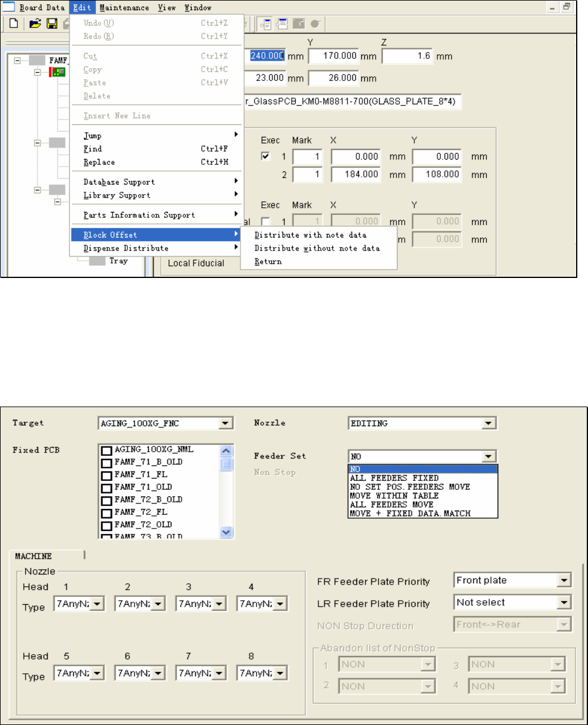This screenshot has height=725, width=588.
Task: Open the Maintenance menu
Action: point(124,8)
